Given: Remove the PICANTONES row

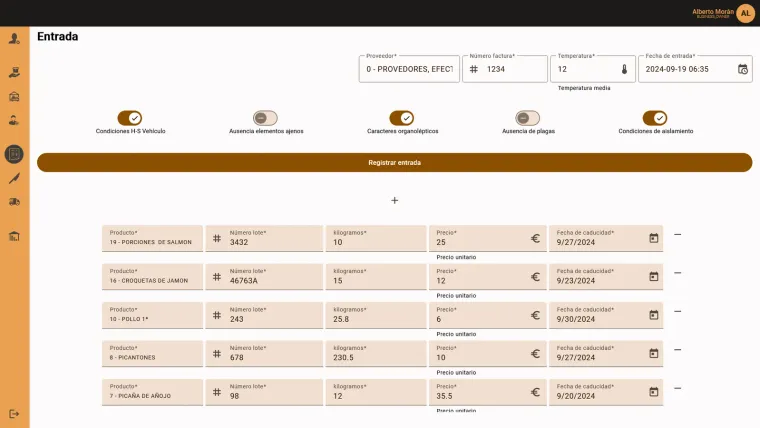Looking at the screenshot, I should pyautogui.click(x=678, y=349).
